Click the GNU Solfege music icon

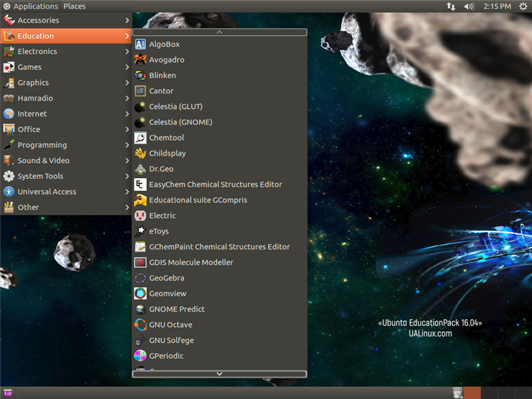pos(140,340)
